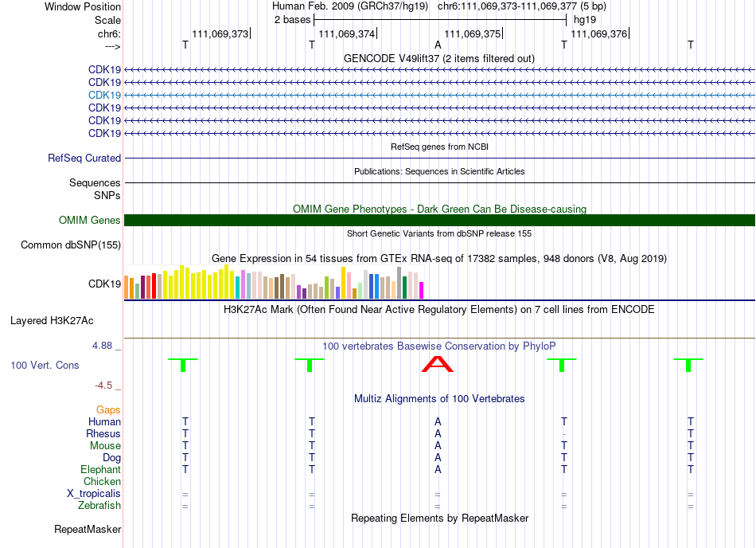Click the Rhesus row gap dash in the alignment

pyautogui.click(x=564, y=434)
